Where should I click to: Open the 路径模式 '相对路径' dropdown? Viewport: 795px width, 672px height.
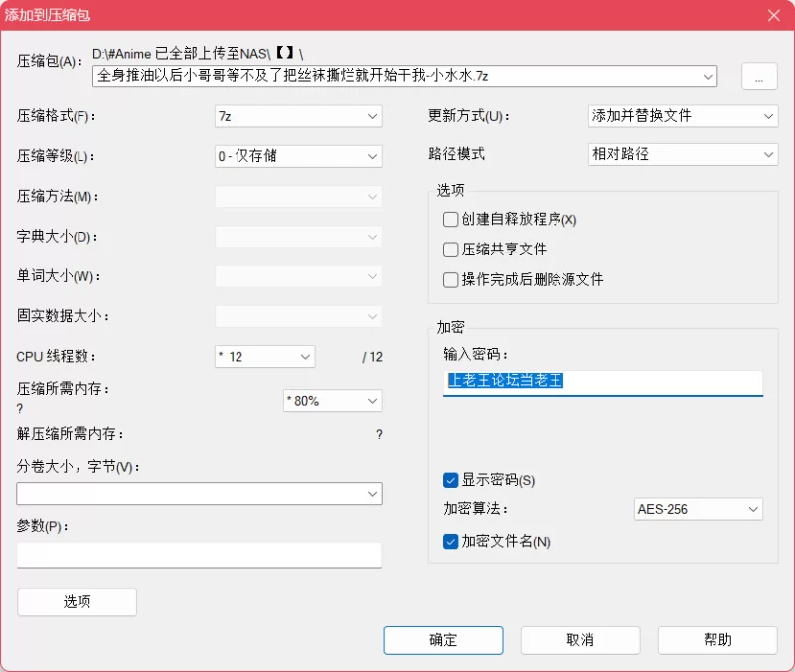tap(683, 154)
